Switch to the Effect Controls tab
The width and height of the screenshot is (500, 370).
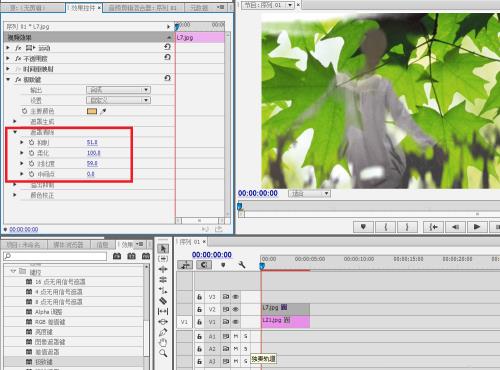coord(83,8)
